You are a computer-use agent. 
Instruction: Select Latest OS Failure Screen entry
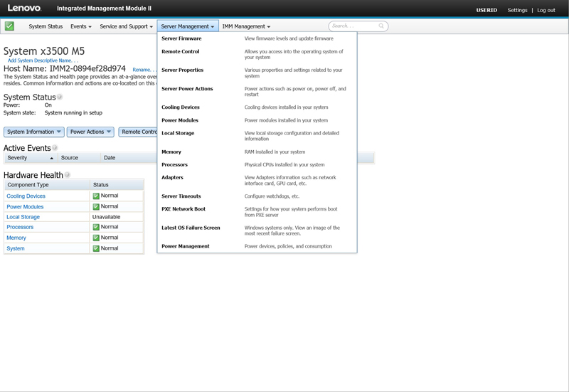pyautogui.click(x=191, y=228)
